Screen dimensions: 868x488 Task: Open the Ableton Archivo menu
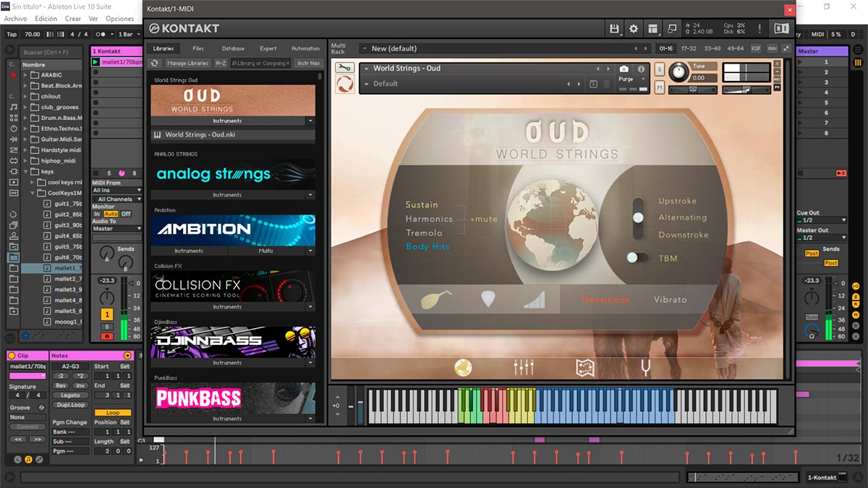coord(16,19)
